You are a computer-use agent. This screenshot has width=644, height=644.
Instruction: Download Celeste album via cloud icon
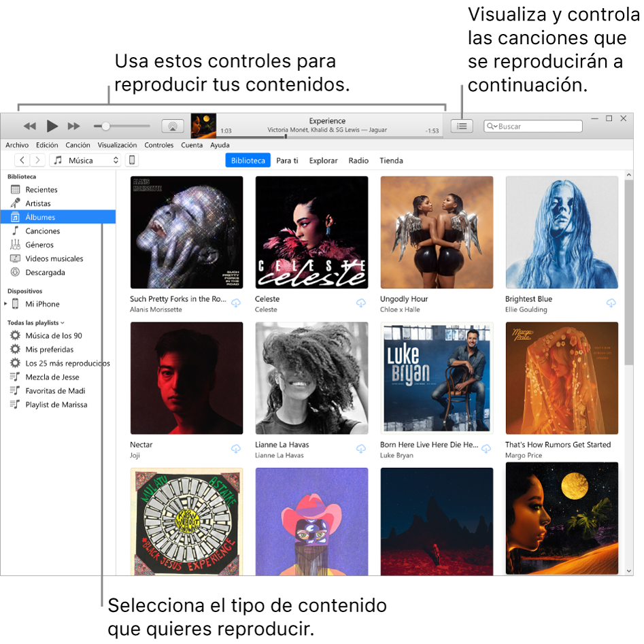pyautogui.click(x=361, y=303)
